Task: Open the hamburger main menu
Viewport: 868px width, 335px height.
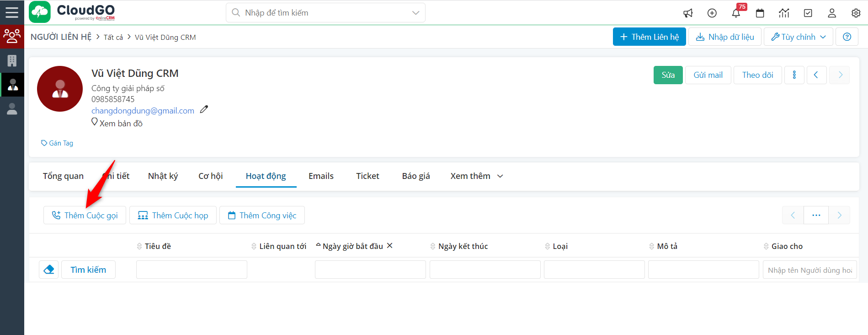Action: click(x=12, y=12)
